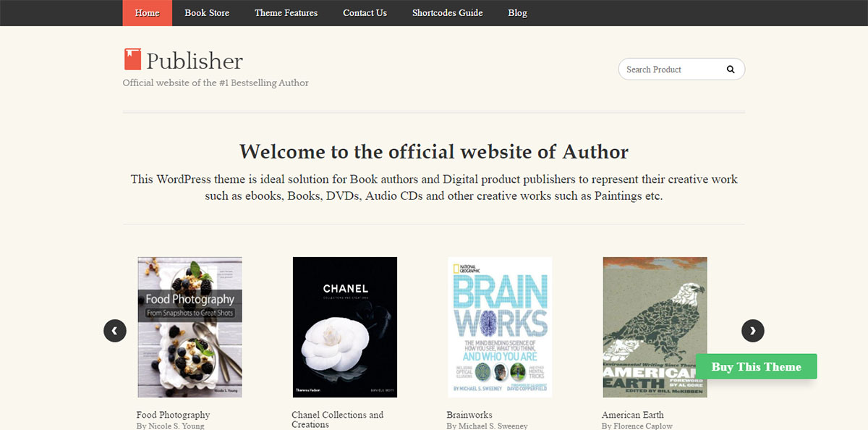
Task: Click author text 'By Michael S. Sweeney'
Action: (487, 426)
